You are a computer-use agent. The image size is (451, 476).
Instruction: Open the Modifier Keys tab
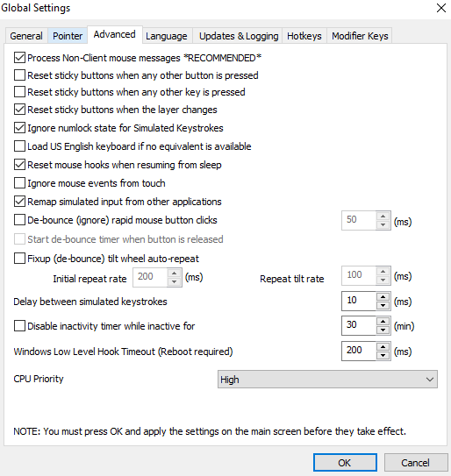click(x=360, y=36)
